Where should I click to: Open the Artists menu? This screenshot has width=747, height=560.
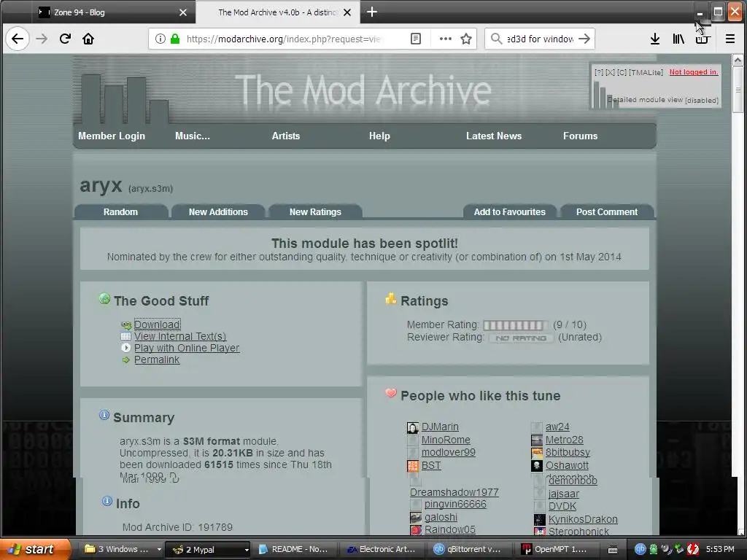(286, 136)
